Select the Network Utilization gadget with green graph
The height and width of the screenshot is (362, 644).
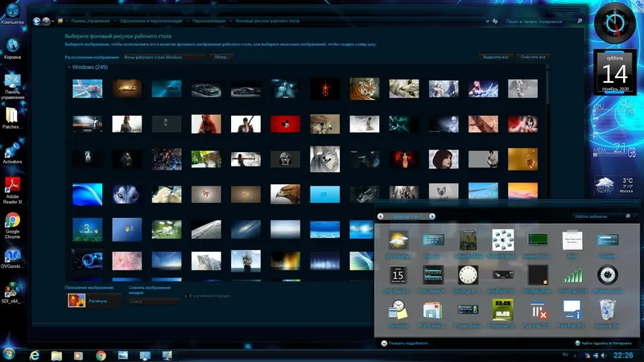click(537, 244)
